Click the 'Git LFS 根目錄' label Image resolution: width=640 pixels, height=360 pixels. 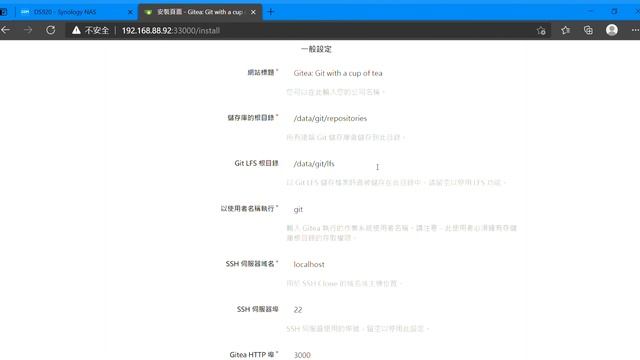click(x=256, y=163)
